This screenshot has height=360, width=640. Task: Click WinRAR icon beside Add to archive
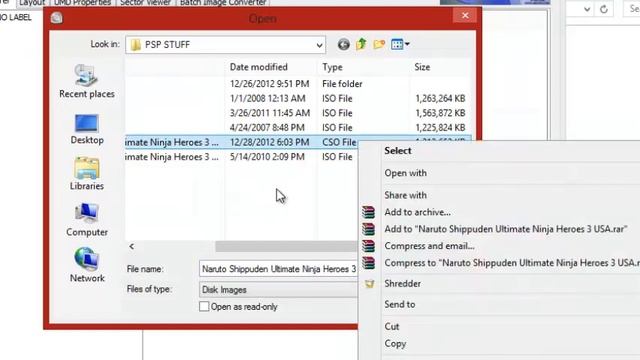click(368, 212)
